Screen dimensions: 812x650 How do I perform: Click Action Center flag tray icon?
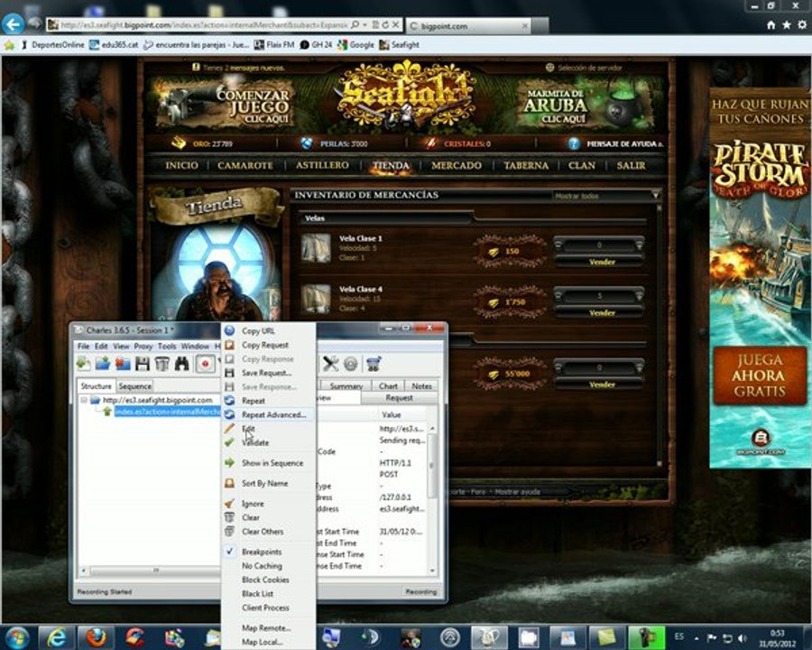pos(712,638)
